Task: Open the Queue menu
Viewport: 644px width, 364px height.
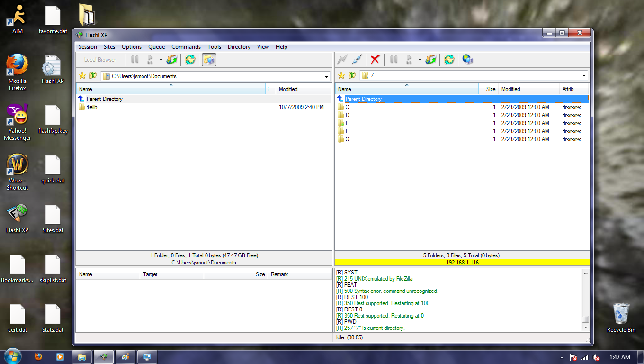Action: coord(157,47)
